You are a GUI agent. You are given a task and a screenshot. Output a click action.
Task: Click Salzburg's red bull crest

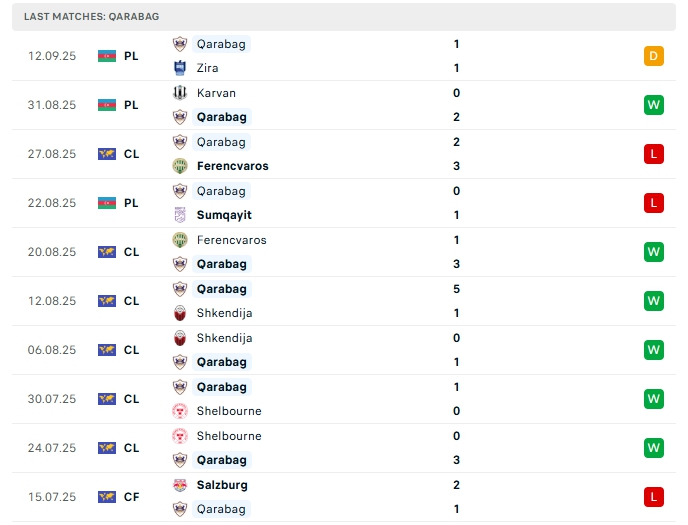tap(180, 485)
